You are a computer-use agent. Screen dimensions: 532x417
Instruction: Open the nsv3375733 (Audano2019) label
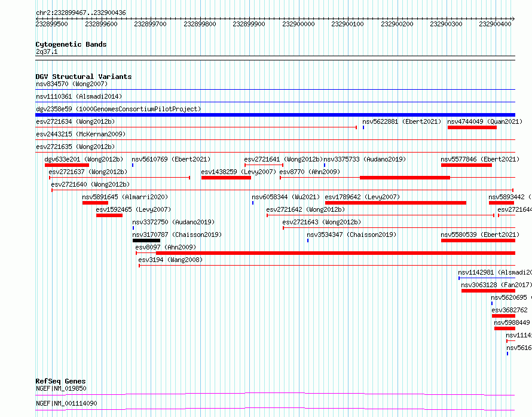click(365, 159)
